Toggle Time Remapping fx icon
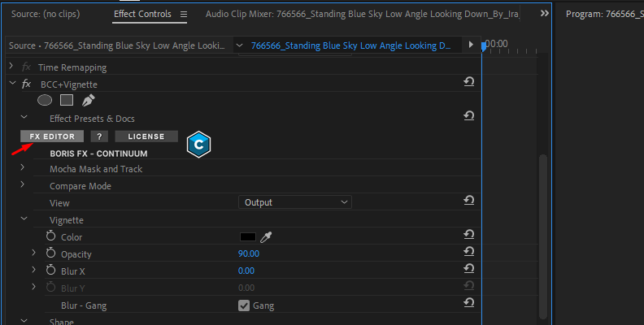Image resolution: width=644 pixels, height=325 pixels. click(26, 67)
